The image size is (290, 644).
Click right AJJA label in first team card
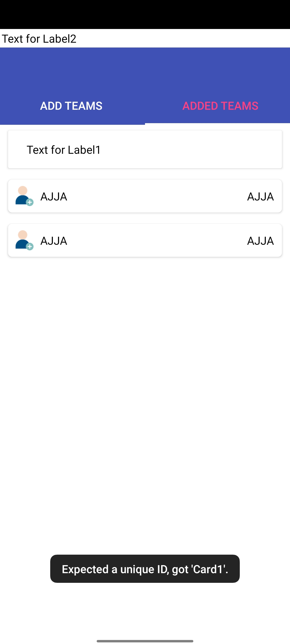point(260,196)
